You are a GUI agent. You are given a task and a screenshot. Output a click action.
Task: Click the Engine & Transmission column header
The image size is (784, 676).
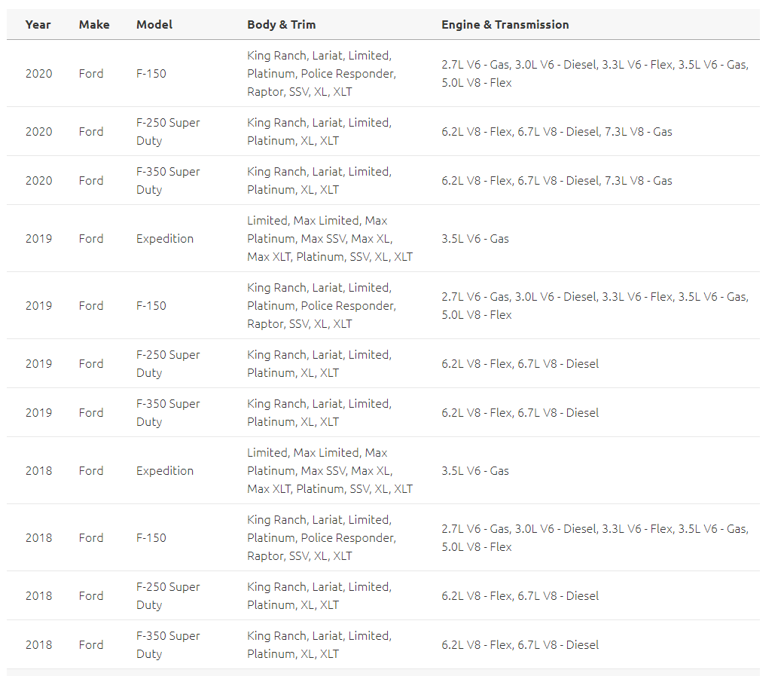[505, 25]
